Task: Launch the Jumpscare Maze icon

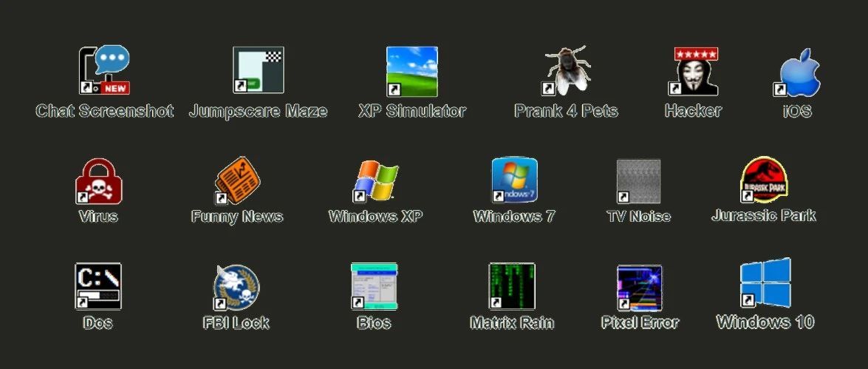Action: (x=258, y=70)
